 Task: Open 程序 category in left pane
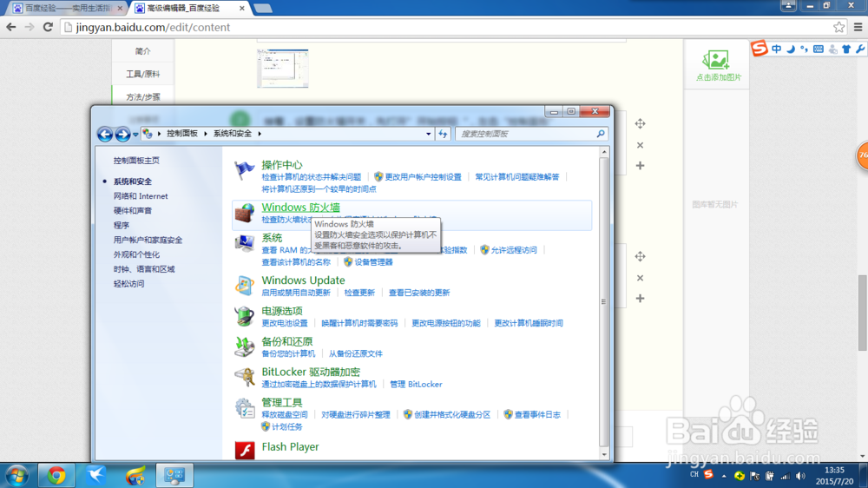coord(122,225)
